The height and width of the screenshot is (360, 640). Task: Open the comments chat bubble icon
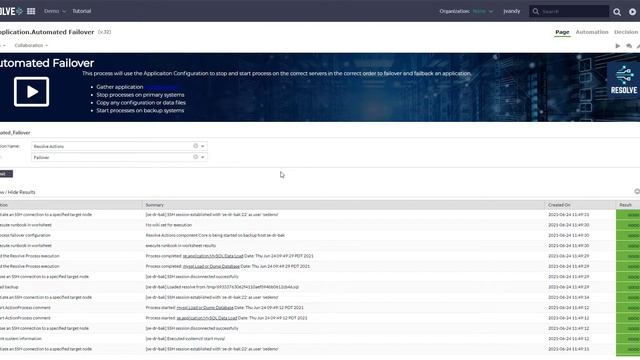(629, 46)
